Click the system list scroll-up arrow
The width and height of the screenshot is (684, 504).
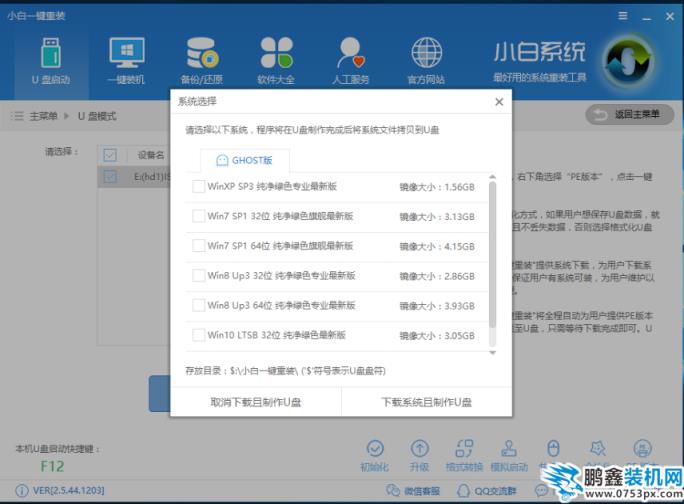492,177
